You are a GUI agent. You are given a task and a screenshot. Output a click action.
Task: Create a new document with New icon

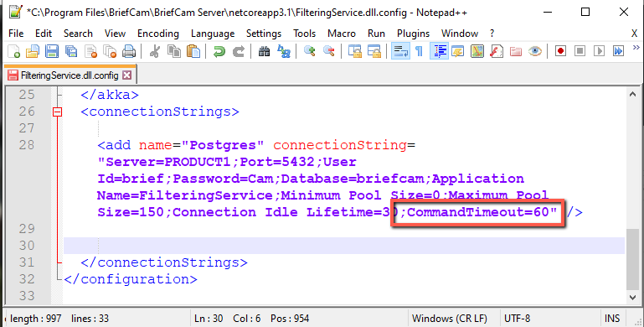coord(13,51)
